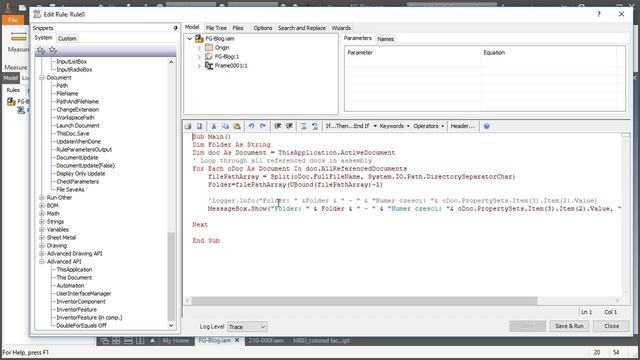Expand the Origin node in the Model tree

(x=199, y=48)
